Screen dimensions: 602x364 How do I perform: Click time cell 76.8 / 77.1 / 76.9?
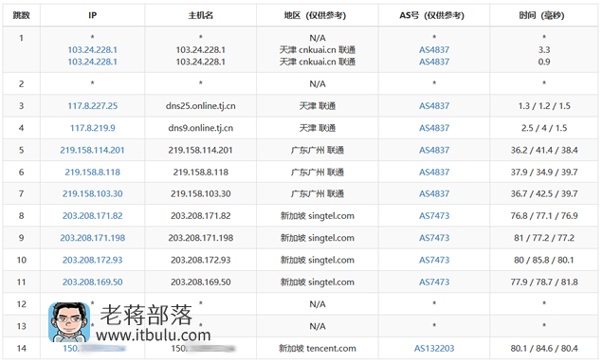[544, 216]
